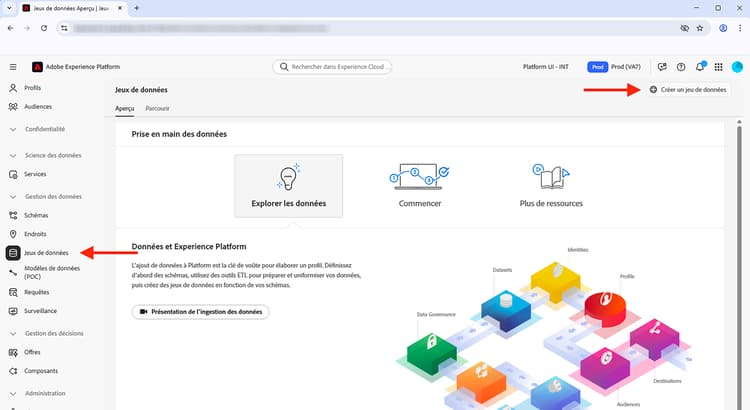Image resolution: width=750 pixels, height=410 pixels.
Task: Click the Plus de ressources label
Action: click(x=551, y=203)
